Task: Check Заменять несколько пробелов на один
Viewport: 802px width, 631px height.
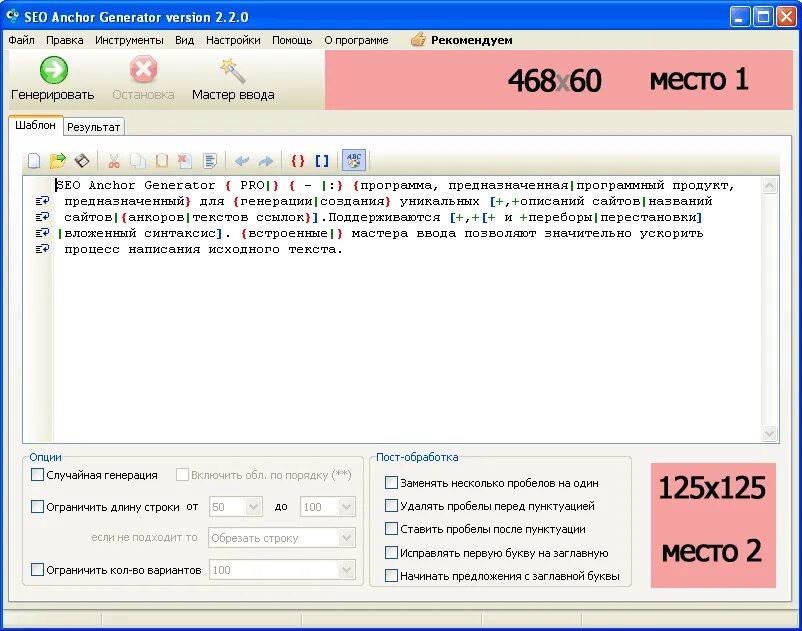Action: click(391, 483)
